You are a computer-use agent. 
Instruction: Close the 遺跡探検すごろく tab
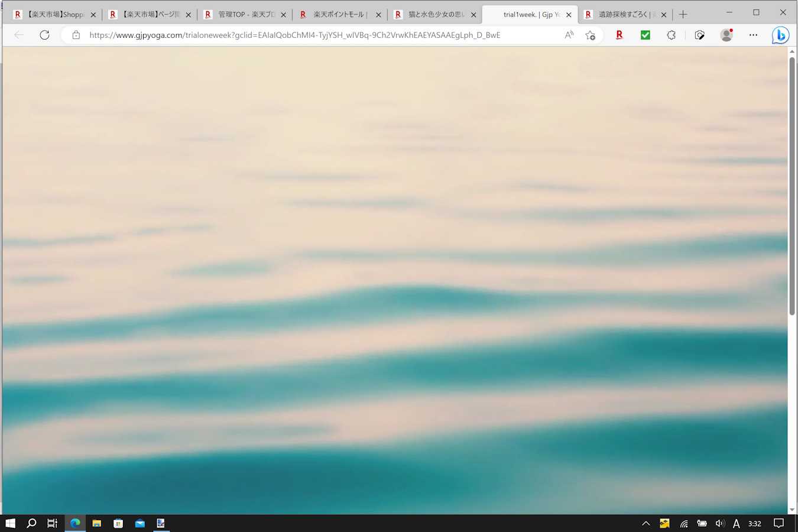click(664, 15)
